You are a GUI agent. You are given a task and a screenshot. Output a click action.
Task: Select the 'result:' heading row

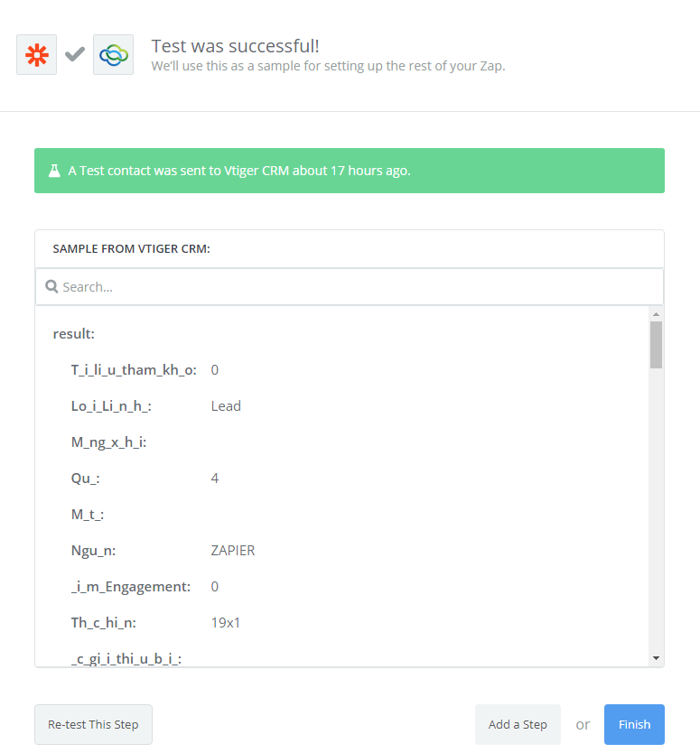pos(74,334)
